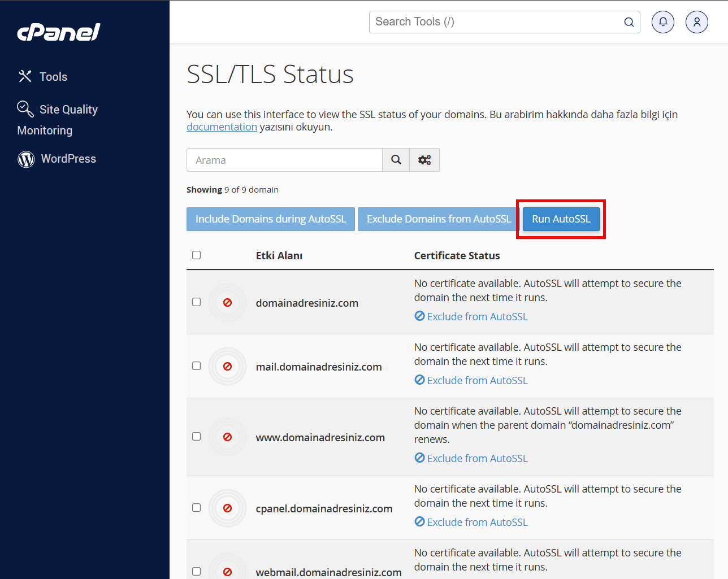Check the box for domainadresiniz.com
Viewport: 728px width, 579px height.
(197, 302)
